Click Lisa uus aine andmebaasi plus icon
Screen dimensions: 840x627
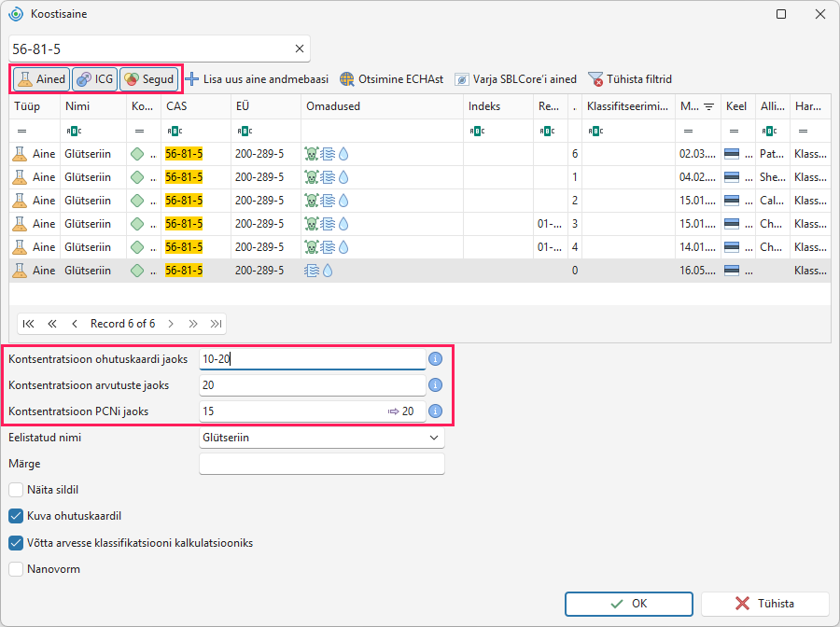pyautogui.click(x=191, y=79)
